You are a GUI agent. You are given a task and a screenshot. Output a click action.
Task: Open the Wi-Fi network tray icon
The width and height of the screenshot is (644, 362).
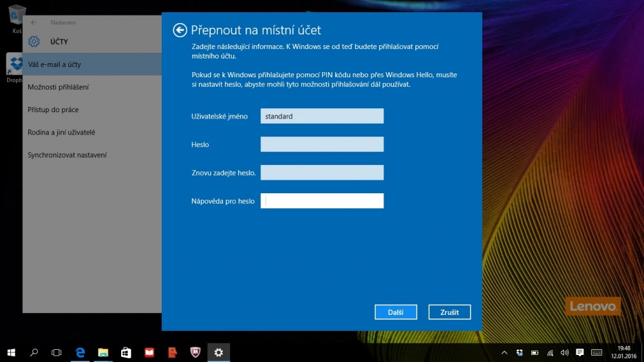[x=550, y=352]
